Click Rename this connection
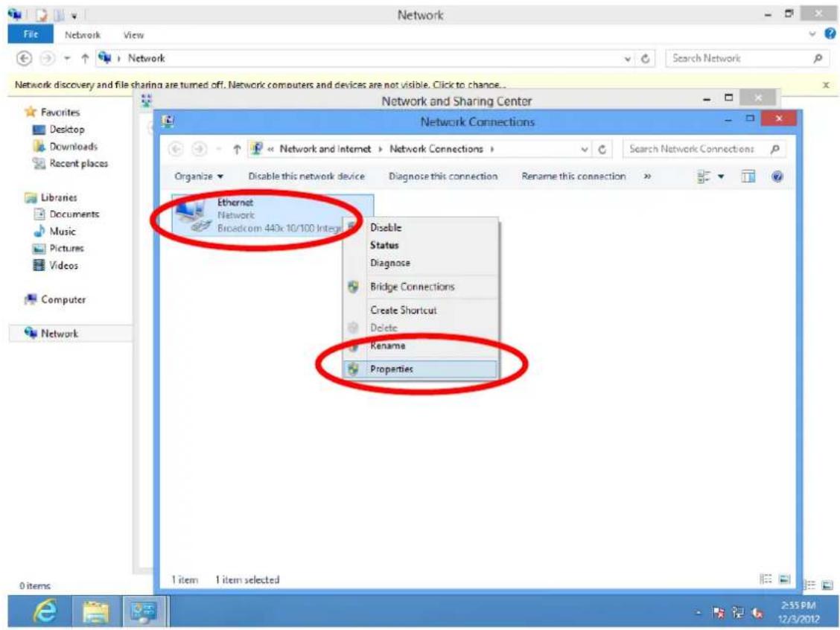 (573, 176)
